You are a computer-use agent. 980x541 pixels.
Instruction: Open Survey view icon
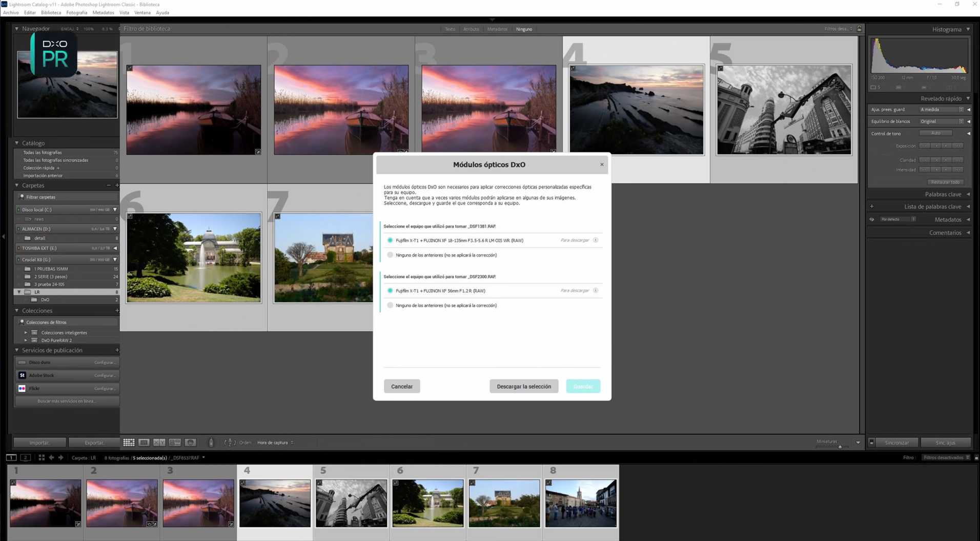pos(175,443)
